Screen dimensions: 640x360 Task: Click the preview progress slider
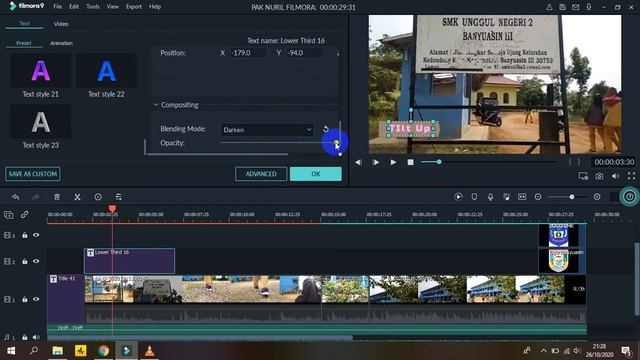point(489,162)
